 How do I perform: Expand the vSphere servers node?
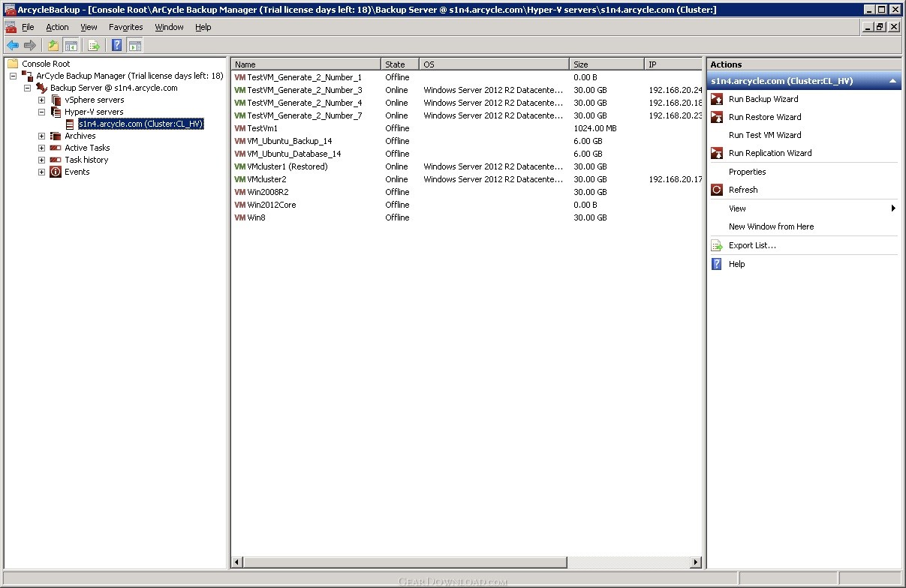click(x=41, y=100)
